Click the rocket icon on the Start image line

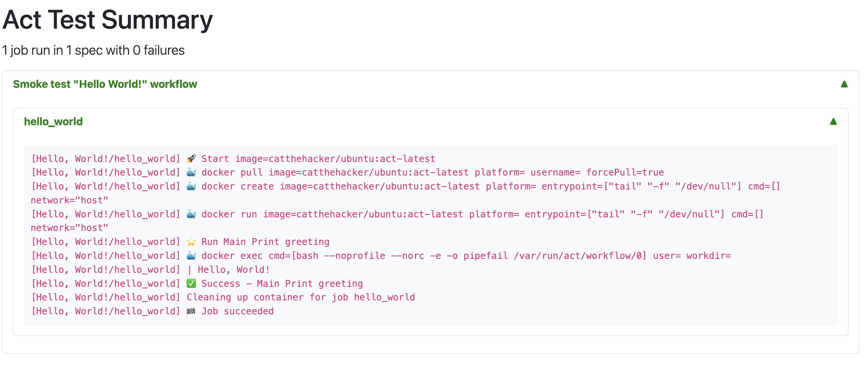coord(191,159)
